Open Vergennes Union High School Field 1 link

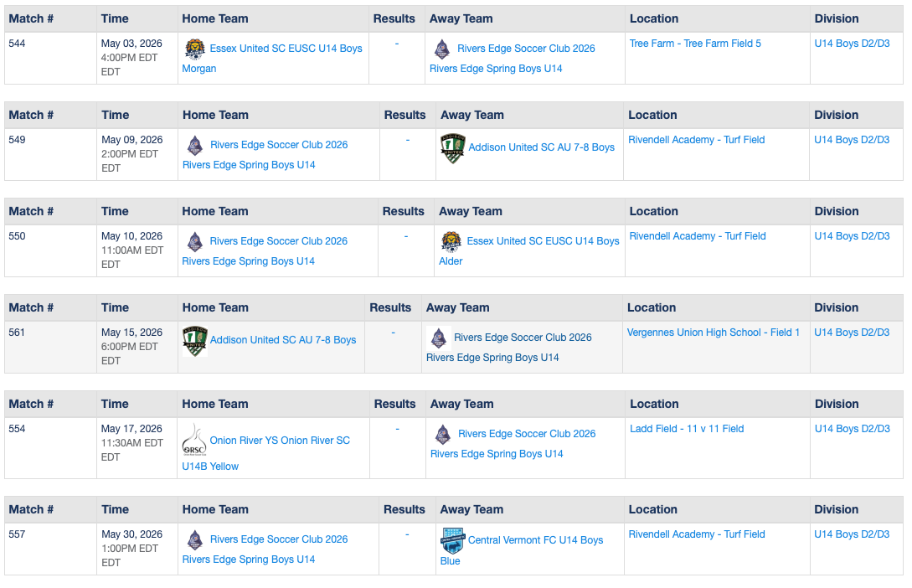point(713,333)
